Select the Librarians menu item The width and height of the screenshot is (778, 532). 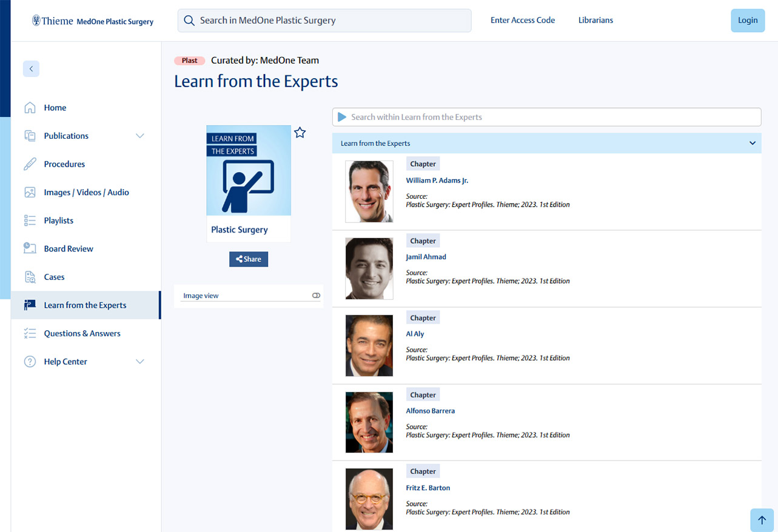(x=595, y=20)
